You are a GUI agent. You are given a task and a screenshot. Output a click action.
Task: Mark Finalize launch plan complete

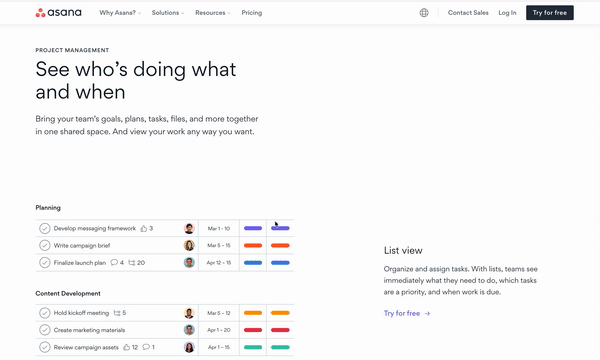[45, 262]
